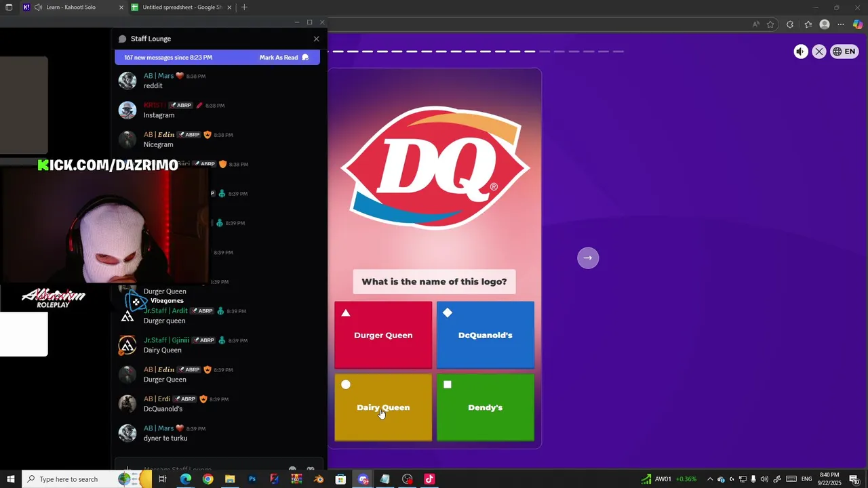The image size is (868, 488).
Task: Open Task View on taskbar
Action: pos(163,479)
